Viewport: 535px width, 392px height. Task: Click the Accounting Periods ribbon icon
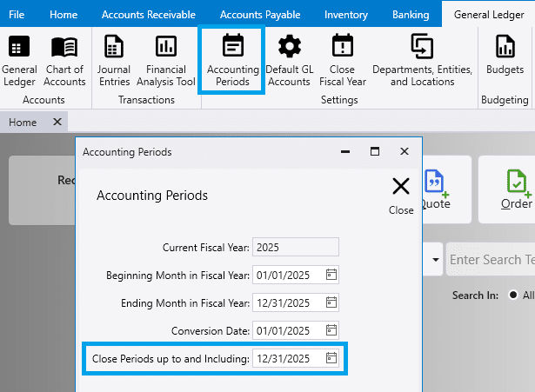tap(232, 59)
